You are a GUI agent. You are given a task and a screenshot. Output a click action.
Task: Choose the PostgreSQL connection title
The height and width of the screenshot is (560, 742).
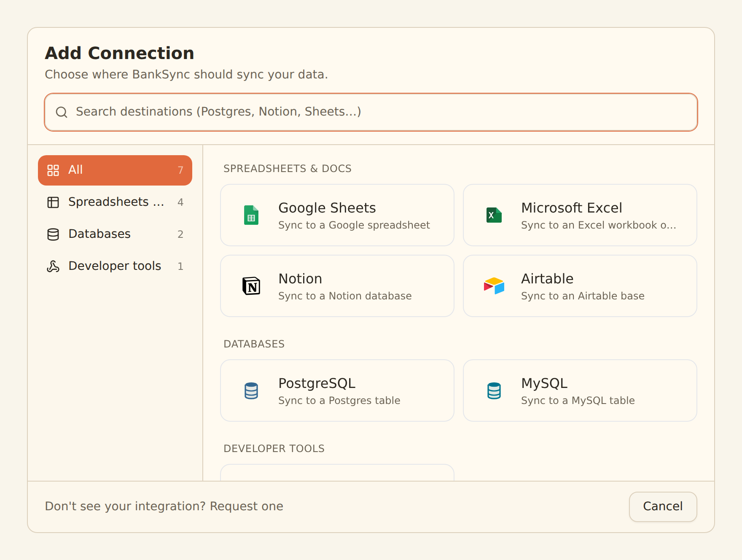click(x=317, y=383)
